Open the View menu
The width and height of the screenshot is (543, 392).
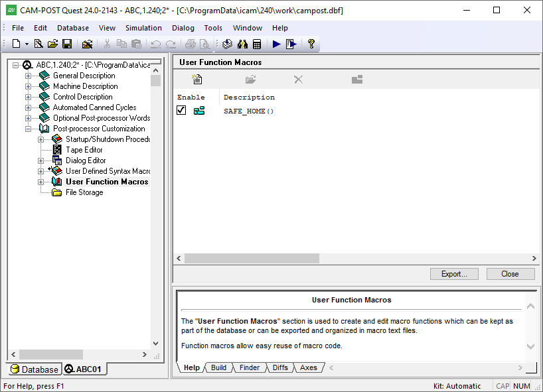click(107, 28)
